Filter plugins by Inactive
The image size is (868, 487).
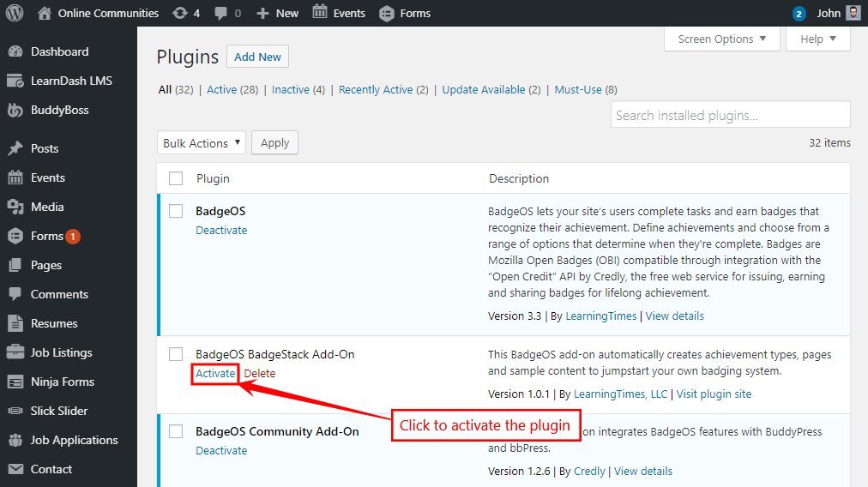click(290, 89)
